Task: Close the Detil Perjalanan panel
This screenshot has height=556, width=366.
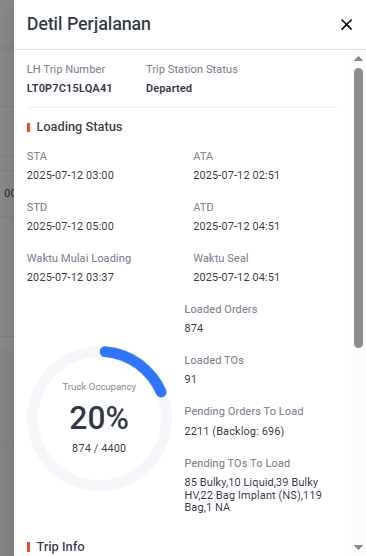Action: (x=346, y=25)
